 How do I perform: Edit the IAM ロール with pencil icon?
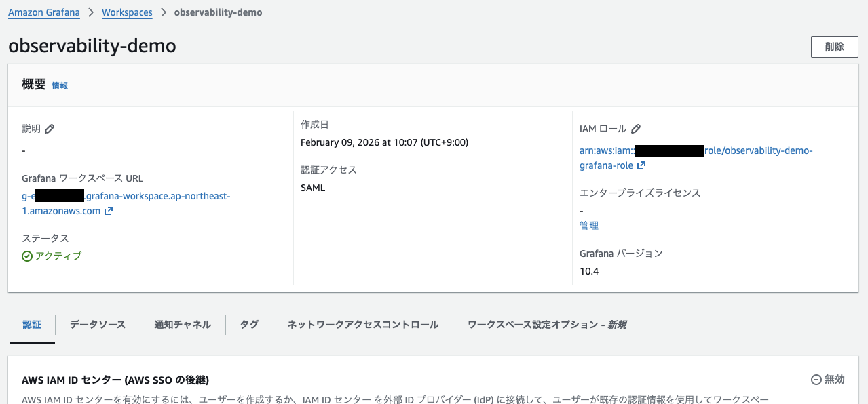(636, 129)
